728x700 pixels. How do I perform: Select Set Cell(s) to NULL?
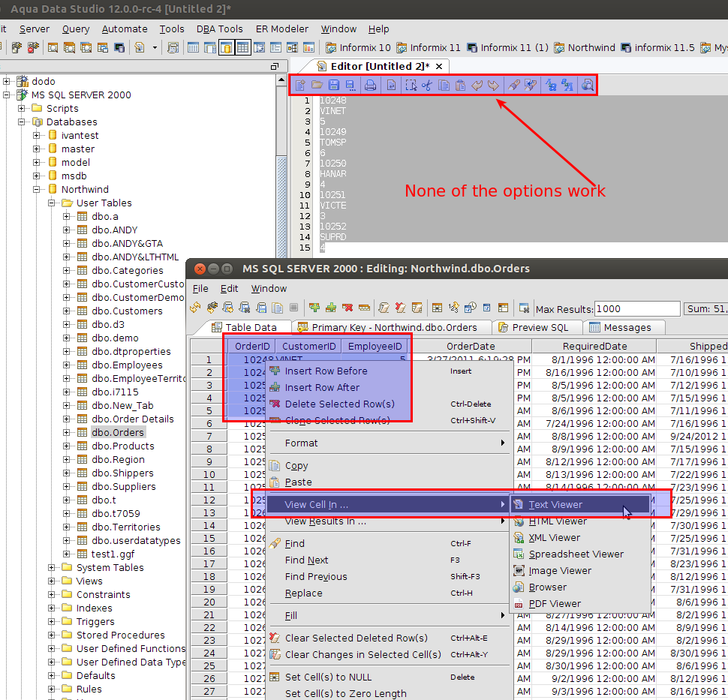[x=388, y=677]
